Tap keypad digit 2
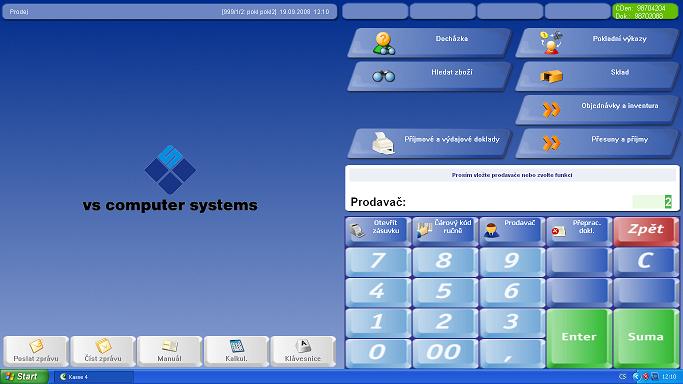The height and width of the screenshot is (384, 683). 445,323
